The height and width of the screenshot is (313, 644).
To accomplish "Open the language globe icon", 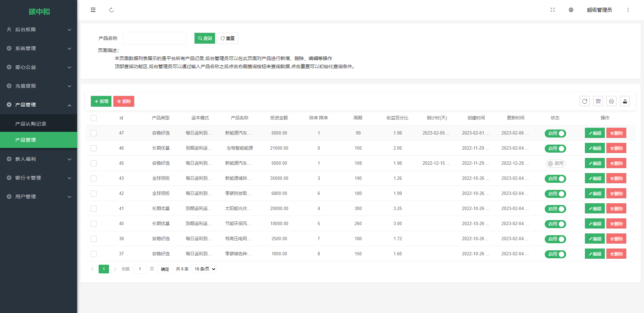I will tap(571, 10).
